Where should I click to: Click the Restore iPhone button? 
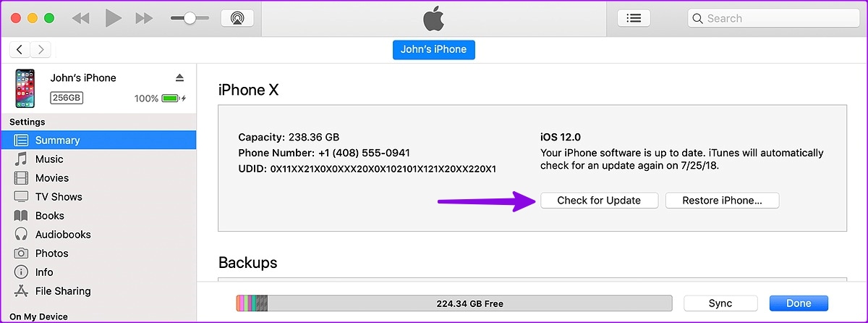[722, 201]
